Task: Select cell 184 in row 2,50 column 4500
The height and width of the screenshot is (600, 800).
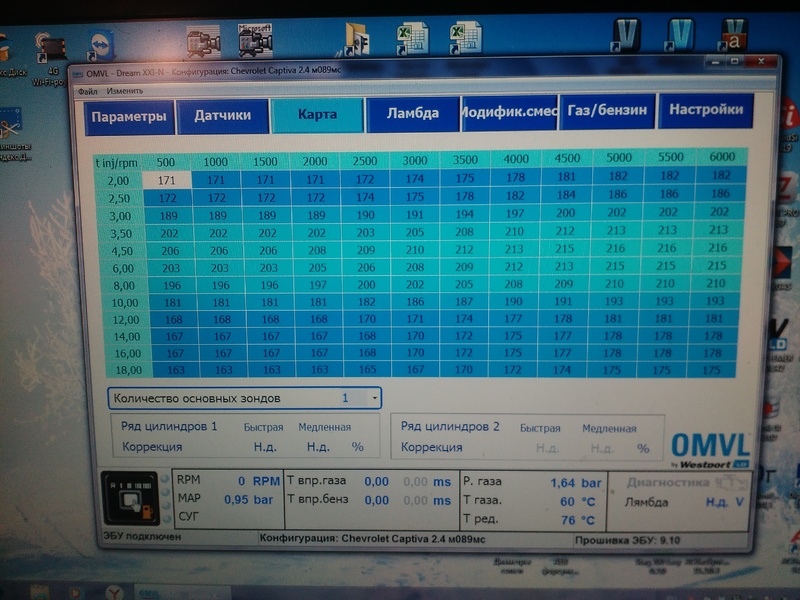Action: pyautogui.click(x=566, y=194)
